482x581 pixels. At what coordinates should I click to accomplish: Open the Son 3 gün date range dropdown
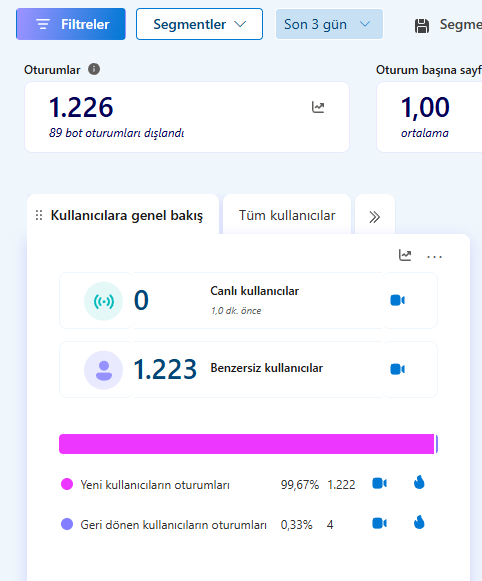[329, 24]
